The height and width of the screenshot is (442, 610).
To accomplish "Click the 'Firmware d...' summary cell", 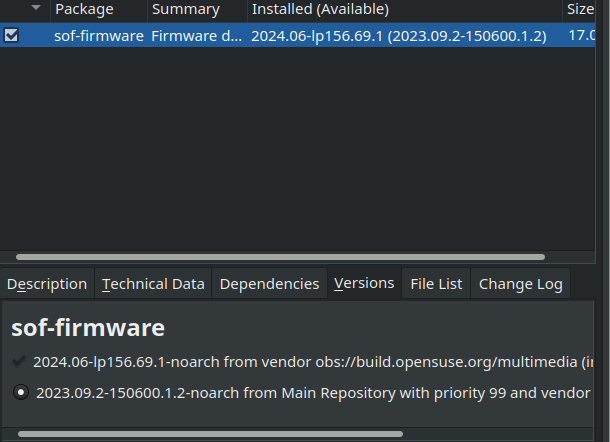I will [196, 36].
